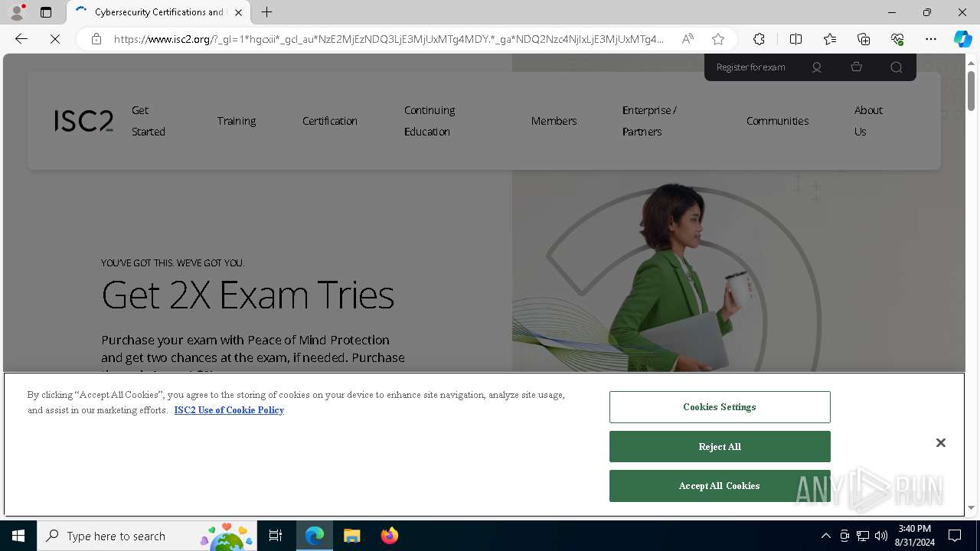Screen dimensions: 980x551
Task: Click Register for exam link
Action: [x=750, y=67]
